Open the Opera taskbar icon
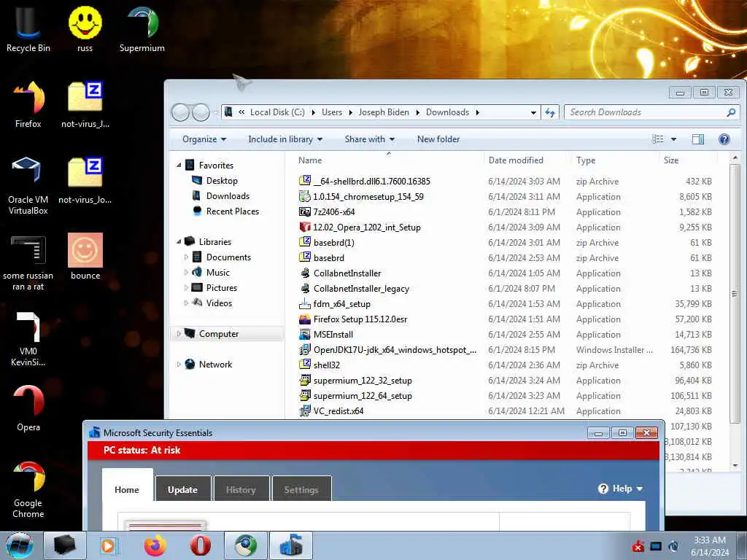Screen dimensions: 747x560 [x=201, y=545]
